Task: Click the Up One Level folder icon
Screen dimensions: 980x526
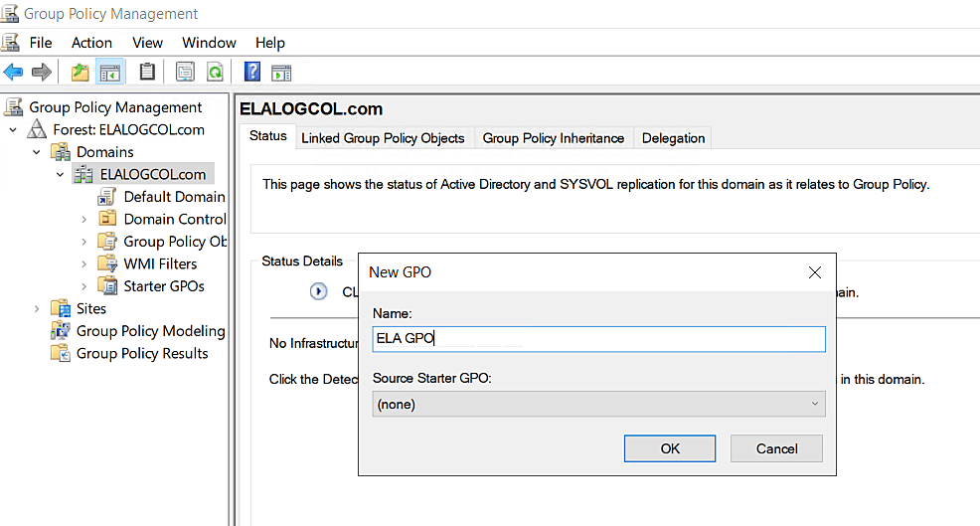Action: (80, 72)
